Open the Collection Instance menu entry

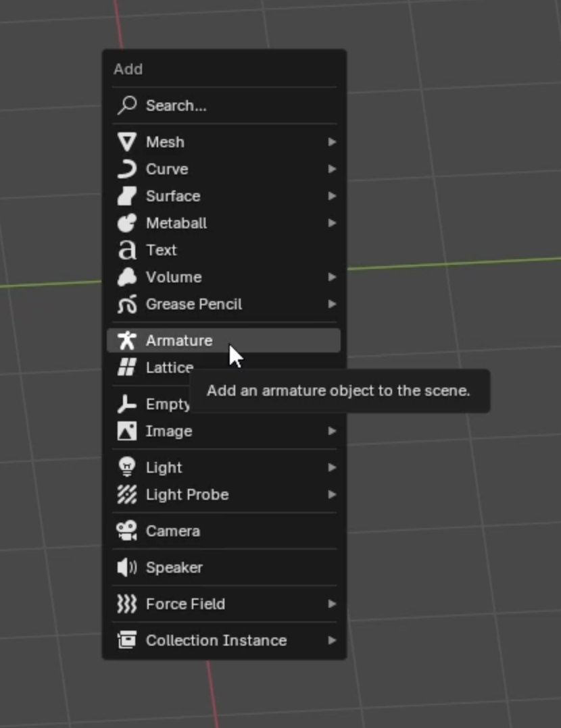point(224,640)
